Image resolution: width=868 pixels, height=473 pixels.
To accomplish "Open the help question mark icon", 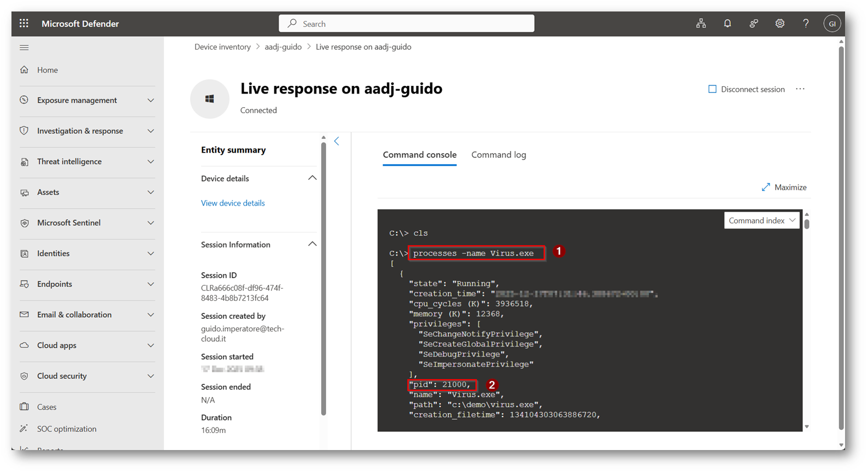I will tap(806, 24).
